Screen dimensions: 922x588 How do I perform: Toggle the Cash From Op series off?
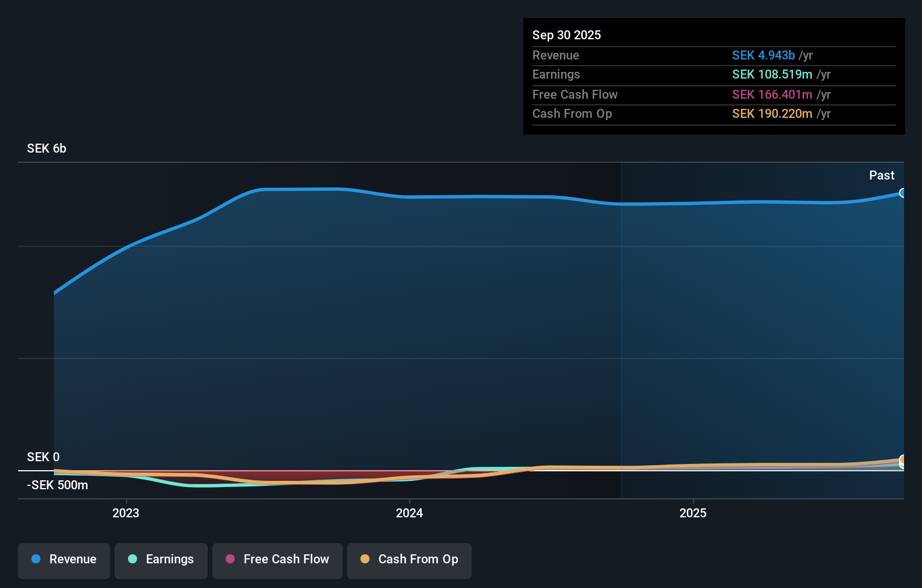click(x=409, y=561)
